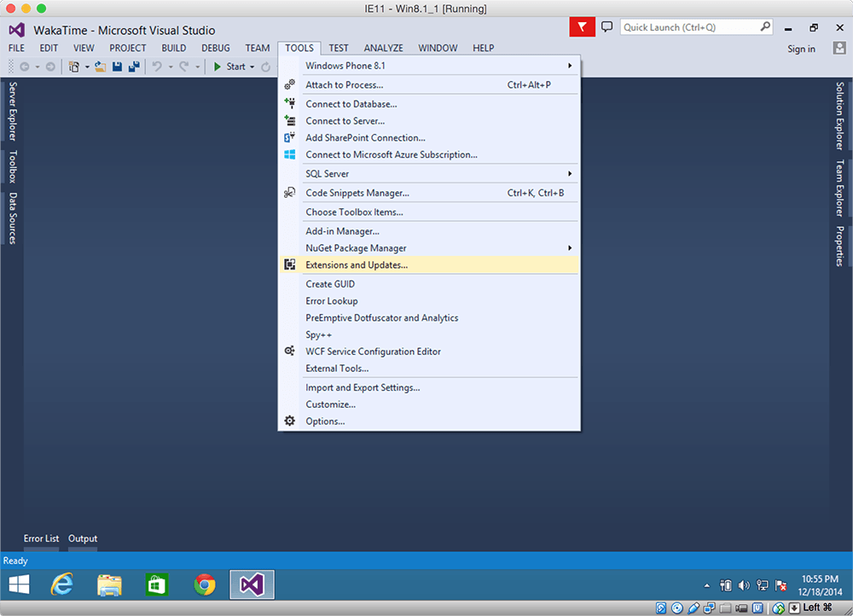Open the New Project dropdown arrow
The width and height of the screenshot is (853, 616).
[x=87, y=67]
